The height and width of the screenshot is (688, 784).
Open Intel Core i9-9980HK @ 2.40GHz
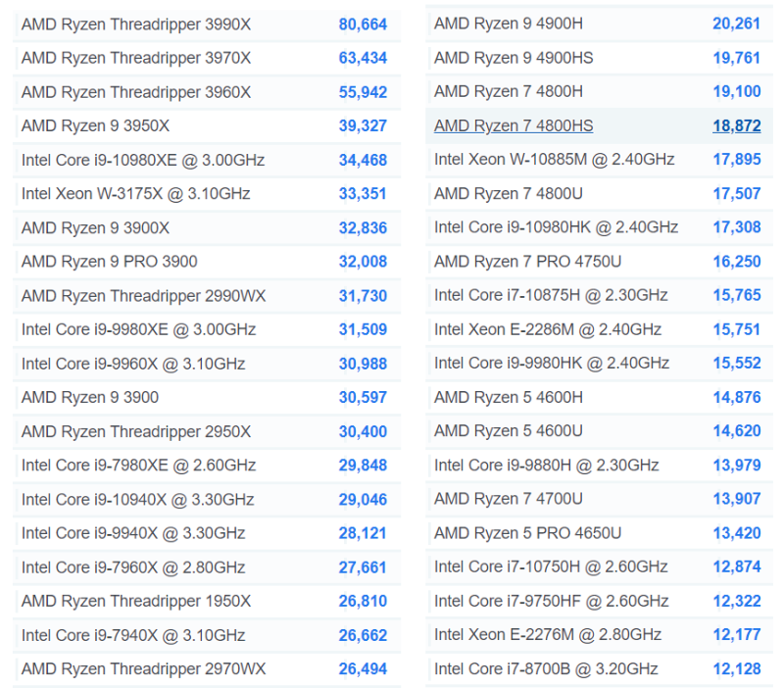coord(552,363)
